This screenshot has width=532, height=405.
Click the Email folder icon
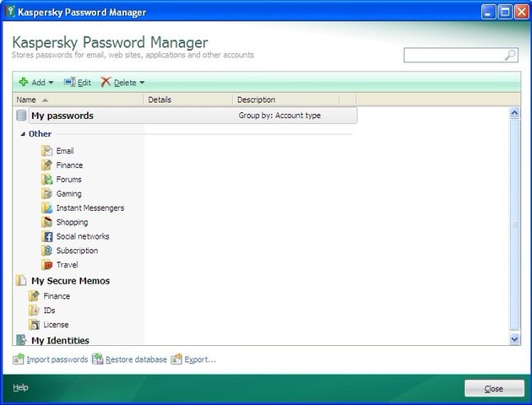(46, 151)
